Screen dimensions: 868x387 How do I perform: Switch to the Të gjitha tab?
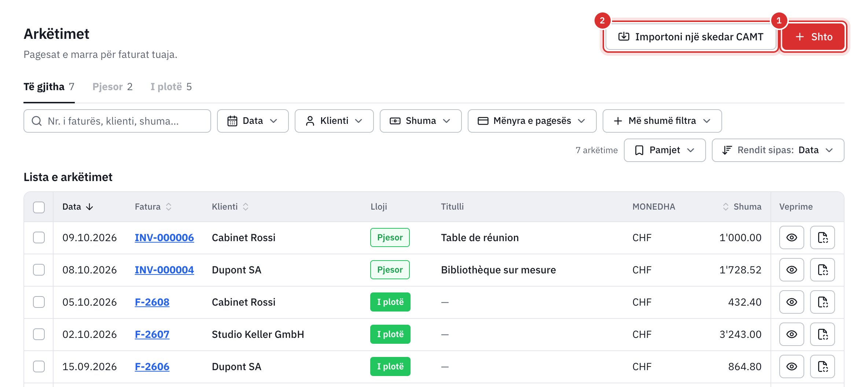click(x=49, y=87)
